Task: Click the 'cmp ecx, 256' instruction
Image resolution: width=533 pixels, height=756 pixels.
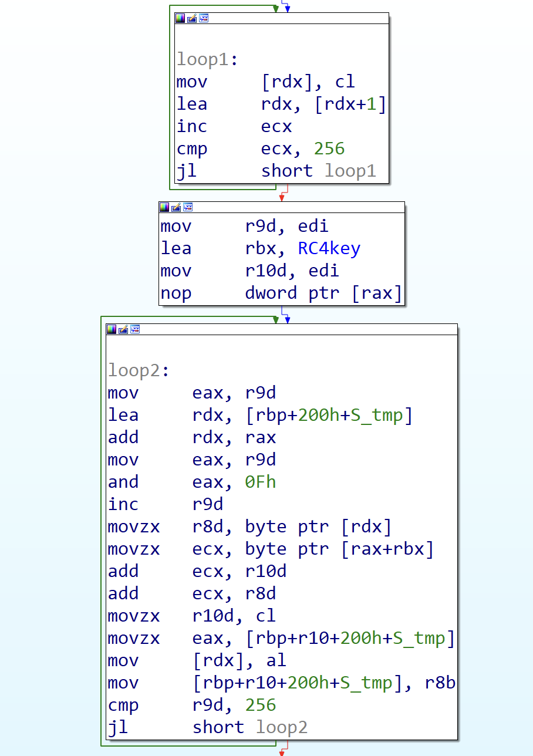Action: click(x=261, y=148)
